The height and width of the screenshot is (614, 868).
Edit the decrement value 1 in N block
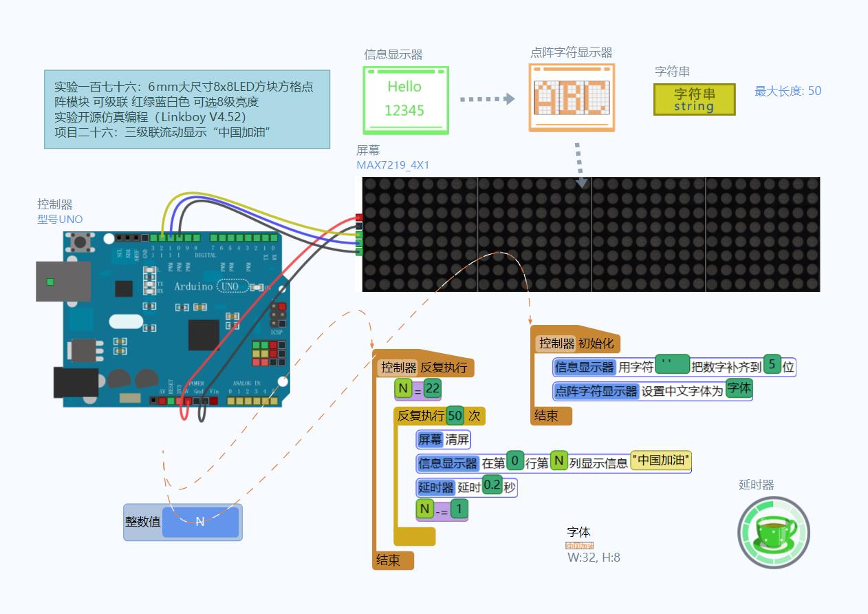coord(459,509)
